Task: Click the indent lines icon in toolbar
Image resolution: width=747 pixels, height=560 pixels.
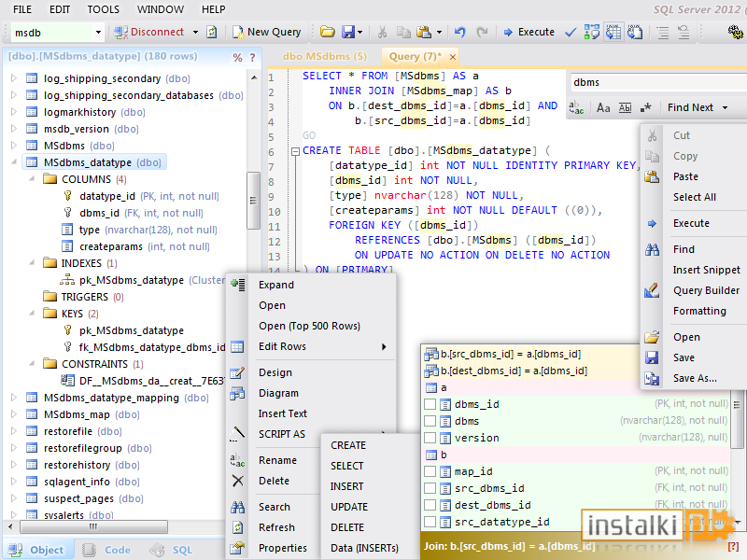Action: [662, 32]
